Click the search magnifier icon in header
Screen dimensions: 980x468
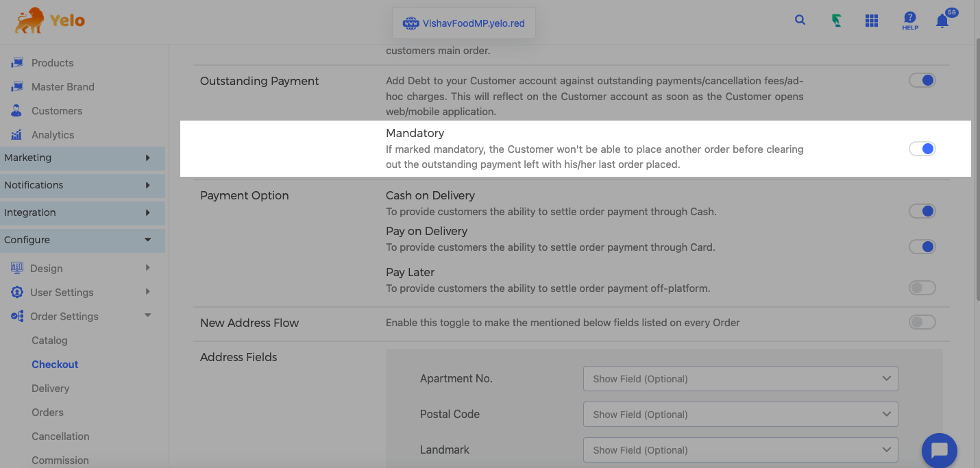[x=800, y=21]
